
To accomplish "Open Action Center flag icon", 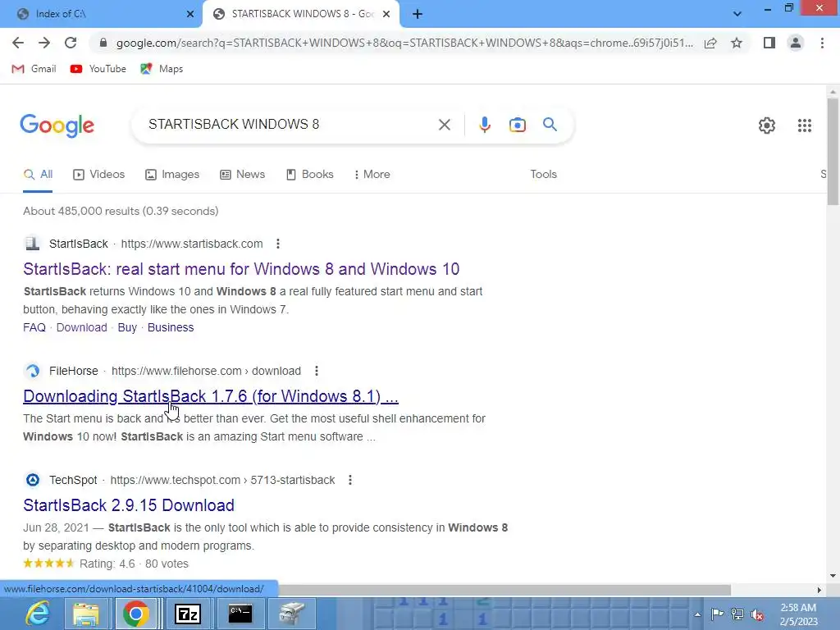I will 717,614.
